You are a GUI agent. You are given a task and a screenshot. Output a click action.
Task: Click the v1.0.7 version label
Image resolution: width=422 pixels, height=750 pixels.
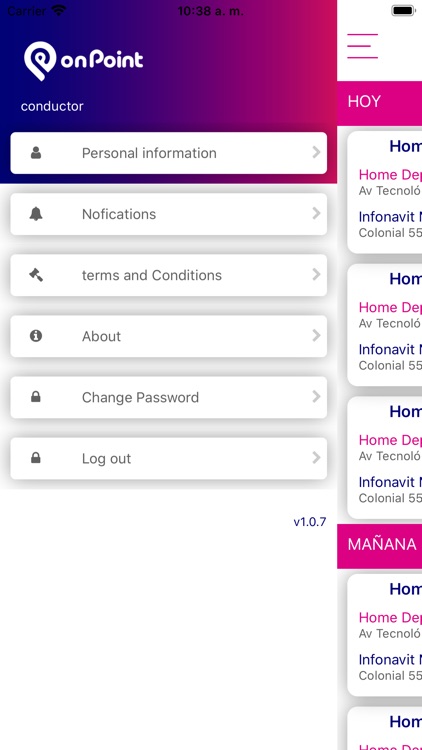pos(310,522)
